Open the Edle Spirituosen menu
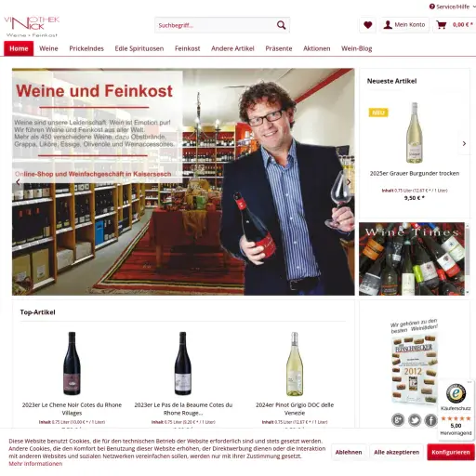 139,48
